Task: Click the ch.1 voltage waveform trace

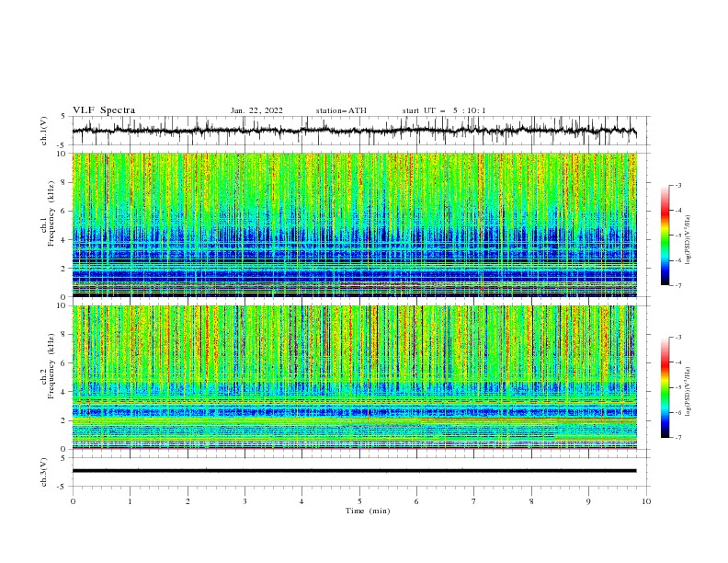Action: point(354,131)
